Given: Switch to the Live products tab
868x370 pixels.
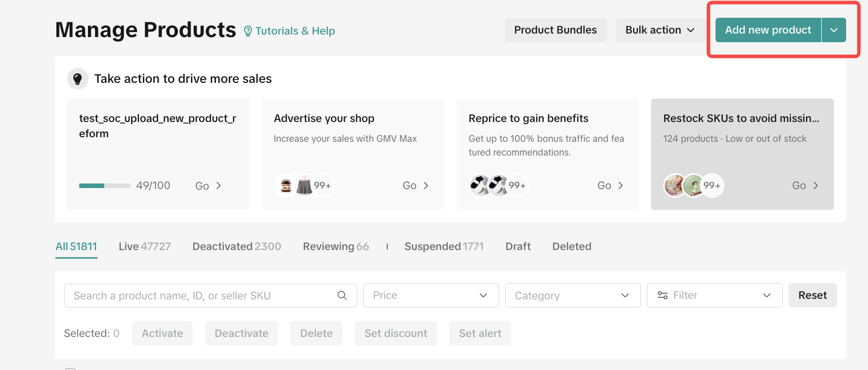Looking at the screenshot, I should pyautogui.click(x=144, y=246).
